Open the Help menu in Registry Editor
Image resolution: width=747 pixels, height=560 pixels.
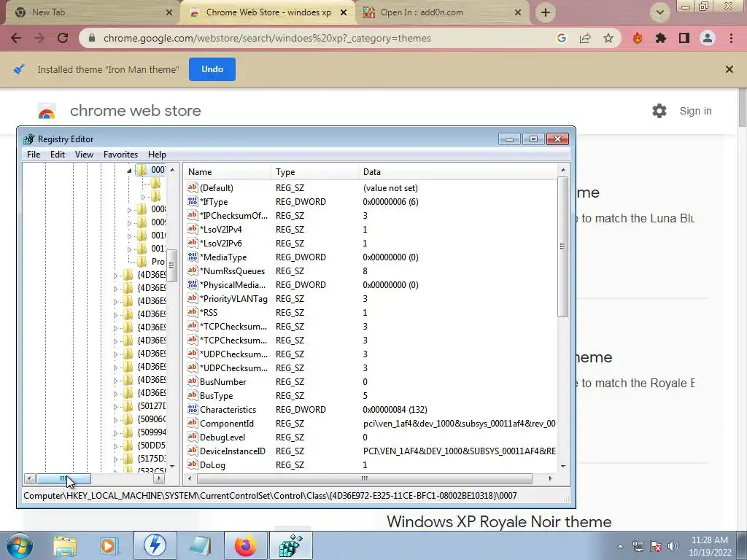[x=158, y=155]
